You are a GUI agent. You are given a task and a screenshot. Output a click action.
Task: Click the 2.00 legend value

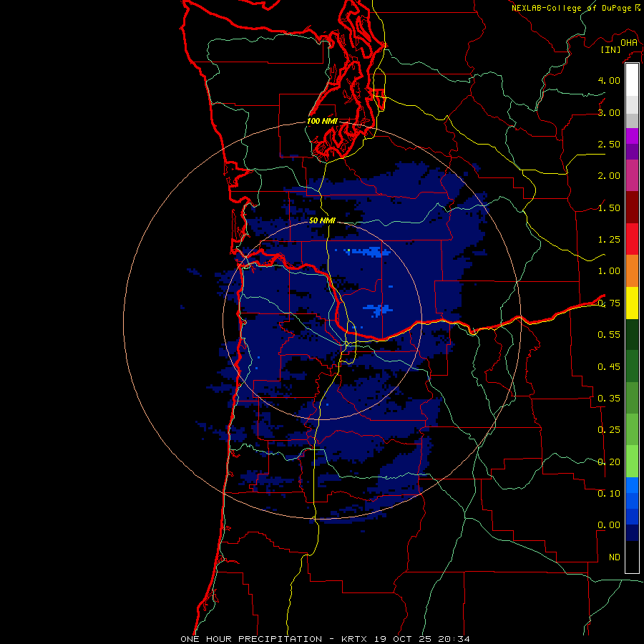609,176
